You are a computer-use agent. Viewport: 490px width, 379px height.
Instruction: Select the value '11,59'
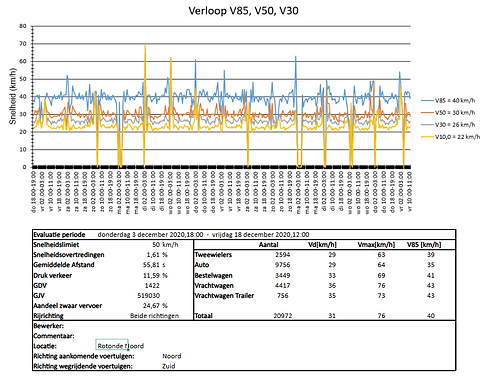(152, 275)
